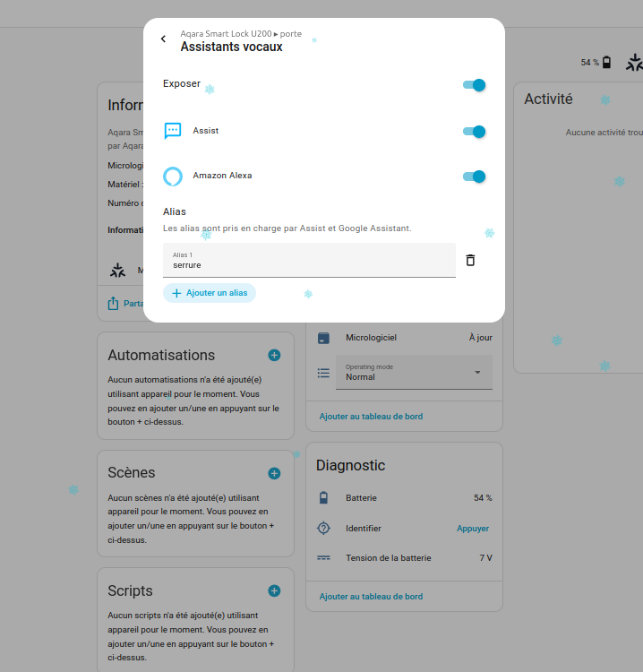Open the Batterie 54 % value
The image size is (643, 672).
(x=483, y=497)
